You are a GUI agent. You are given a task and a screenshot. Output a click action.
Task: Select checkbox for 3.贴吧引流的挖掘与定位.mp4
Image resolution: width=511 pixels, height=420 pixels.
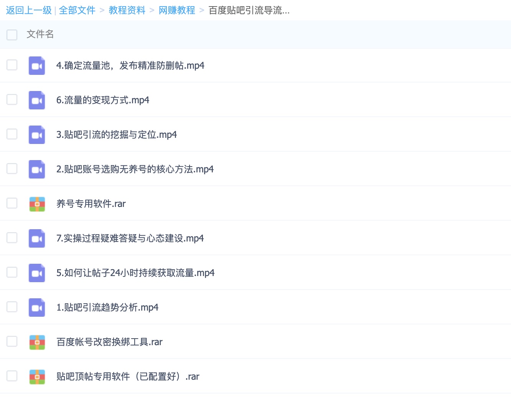click(12, 134)
